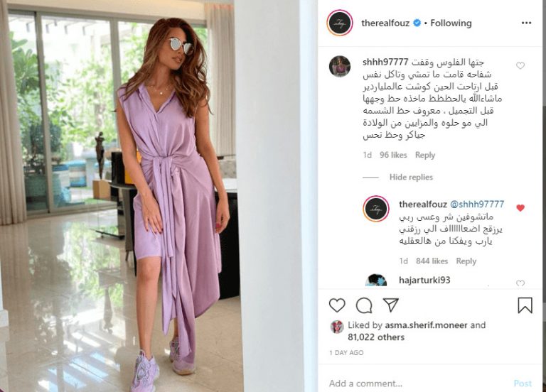Reply to therealfouz's comment
This screenshot has width=546, height=392.
pyautogui.click(x=466, y=261)
